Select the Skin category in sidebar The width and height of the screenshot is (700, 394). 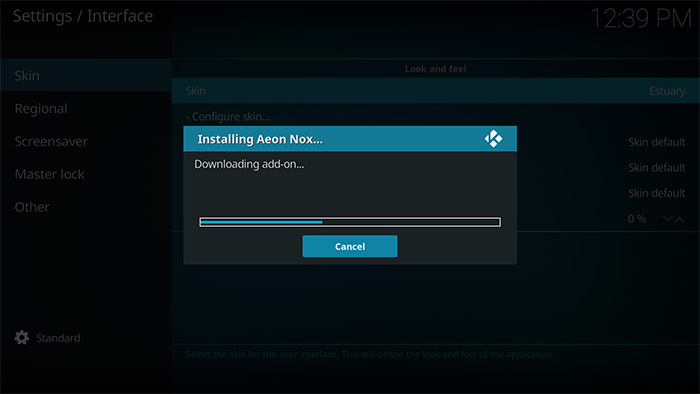tap(85, 75)
